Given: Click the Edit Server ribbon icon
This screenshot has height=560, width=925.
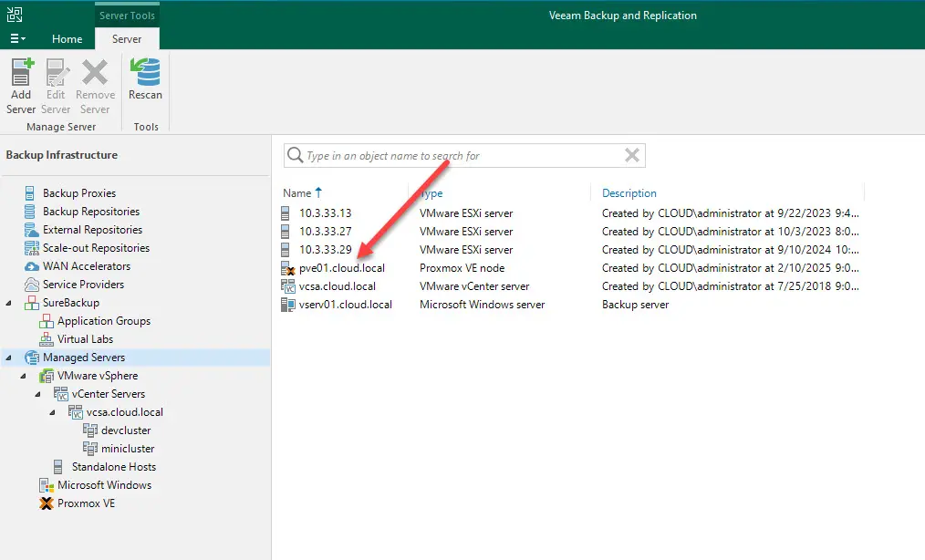Looking at the screenshot, I should 57,85.
